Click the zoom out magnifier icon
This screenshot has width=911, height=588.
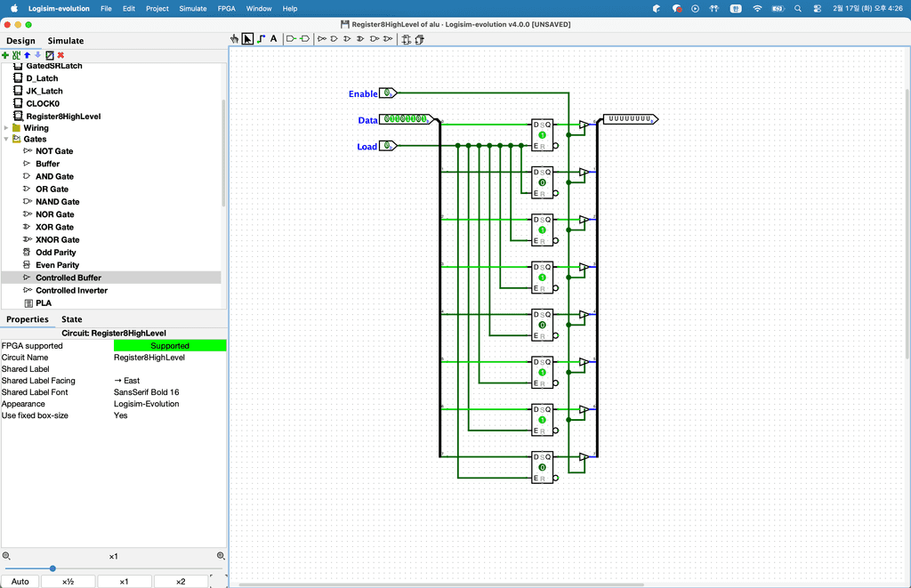pyautogui.click(x=6, y=556)
